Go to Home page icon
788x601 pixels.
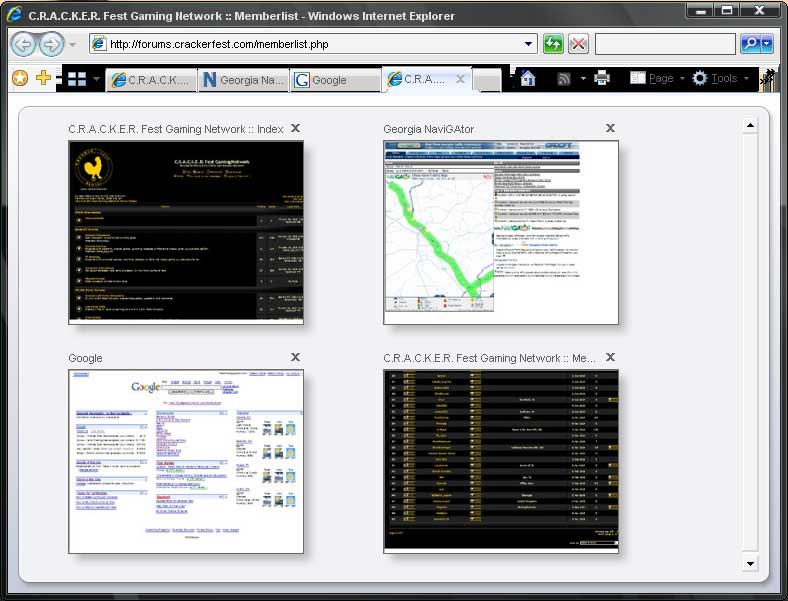[x=528, y=78]
